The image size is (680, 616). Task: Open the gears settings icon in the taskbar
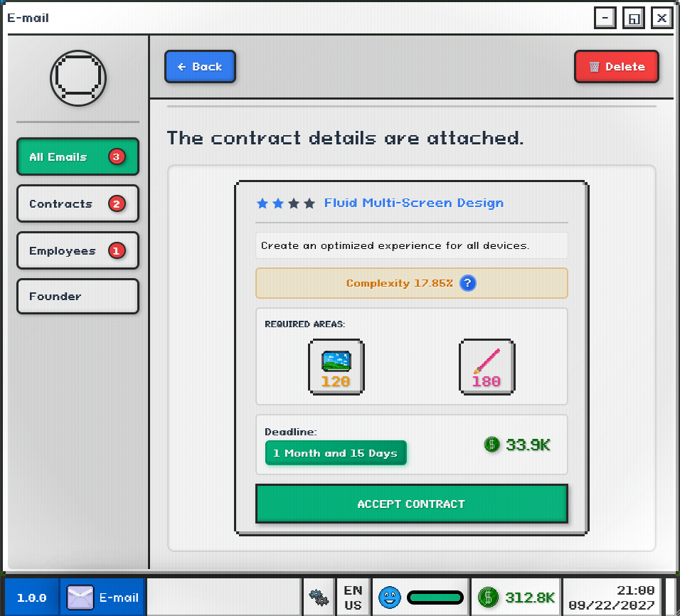point(319,598)
